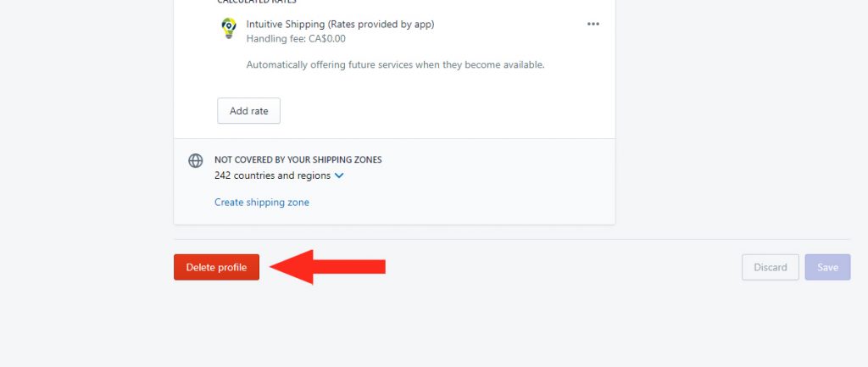Click the horizontal divider above Delete profile
Image resolution: width=868 pixels, height=367 pixels.
click(x=512, y=239)
